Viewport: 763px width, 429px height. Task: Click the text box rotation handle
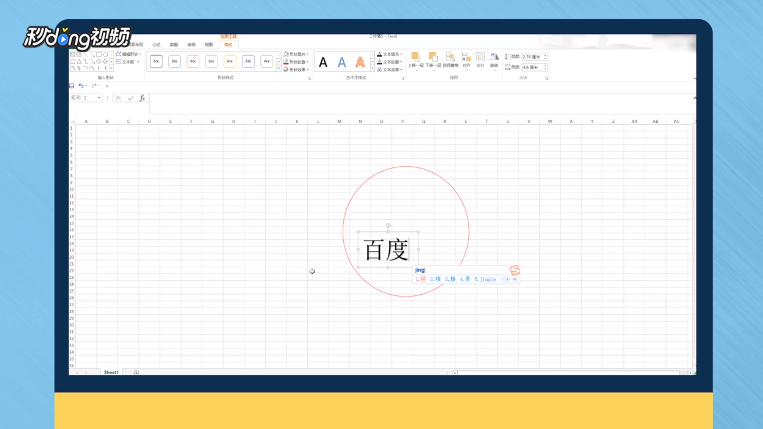(388, 225)
